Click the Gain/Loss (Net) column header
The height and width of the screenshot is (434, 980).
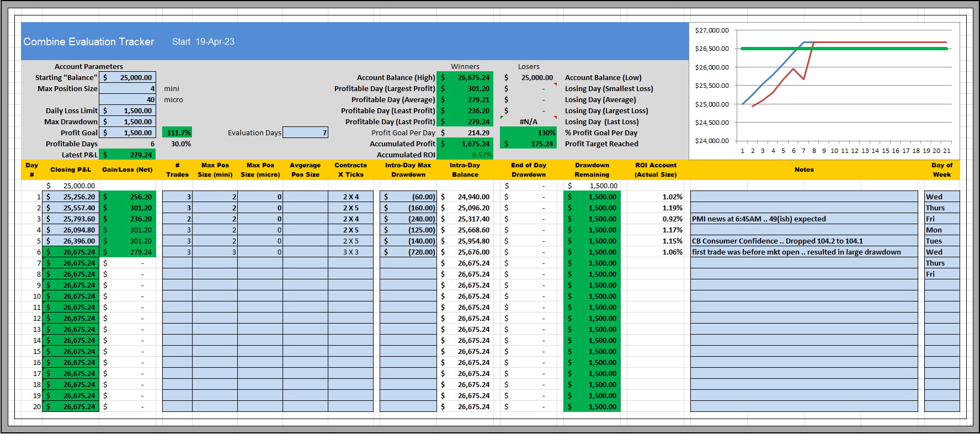click(x=127, y=170)
